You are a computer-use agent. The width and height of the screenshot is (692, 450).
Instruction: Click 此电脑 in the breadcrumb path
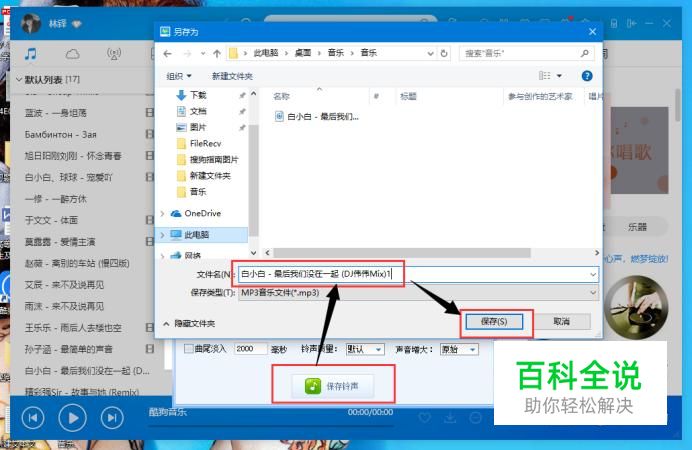266,53
